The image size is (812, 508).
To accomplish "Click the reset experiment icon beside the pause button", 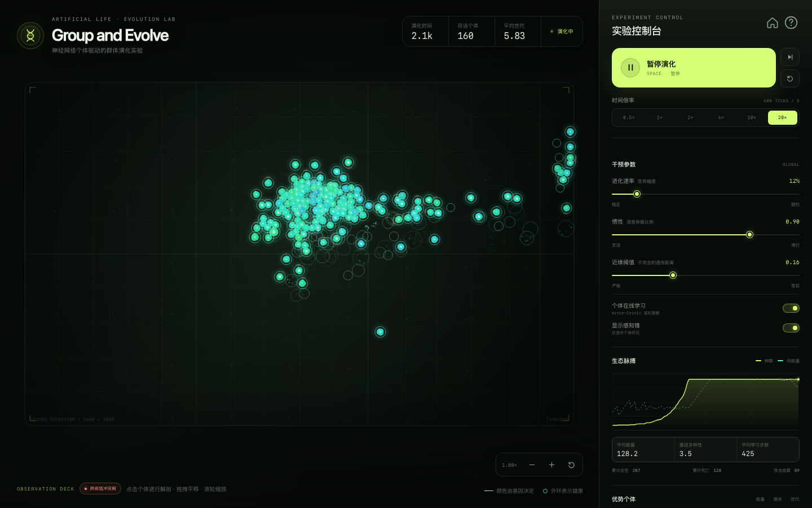I will coord(790,78).
